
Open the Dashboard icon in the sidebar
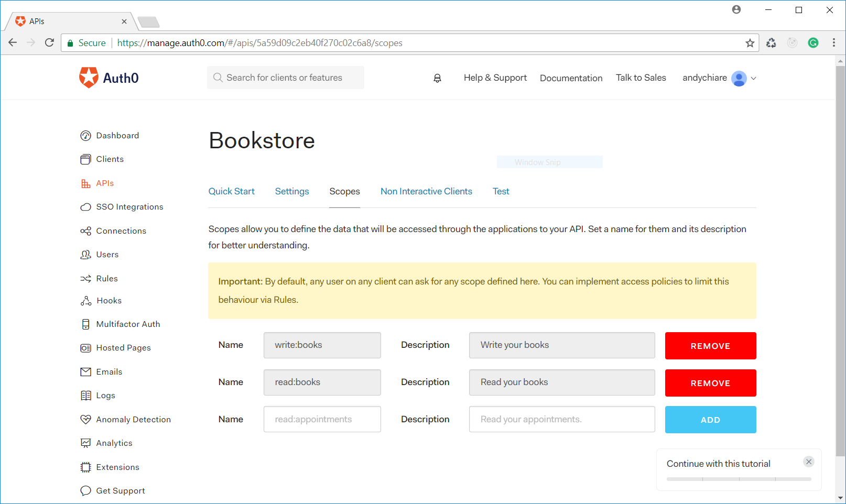[x=85, y=136]
